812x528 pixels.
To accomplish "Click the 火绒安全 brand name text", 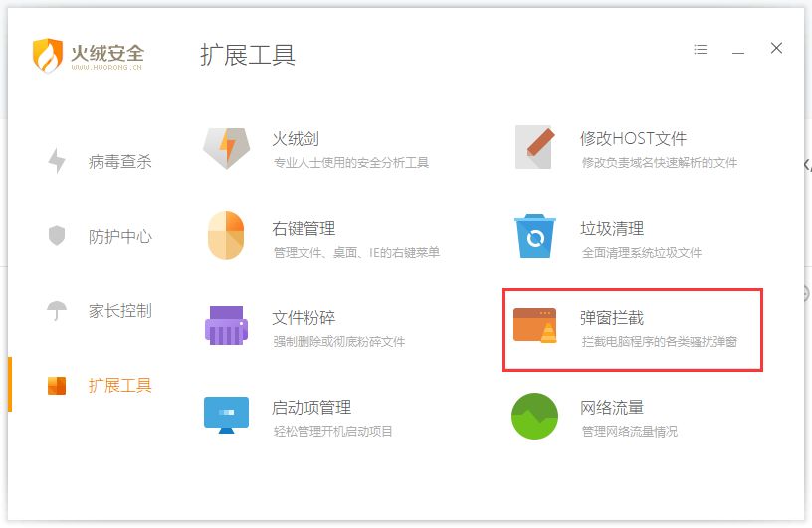I will click(107, 53).
